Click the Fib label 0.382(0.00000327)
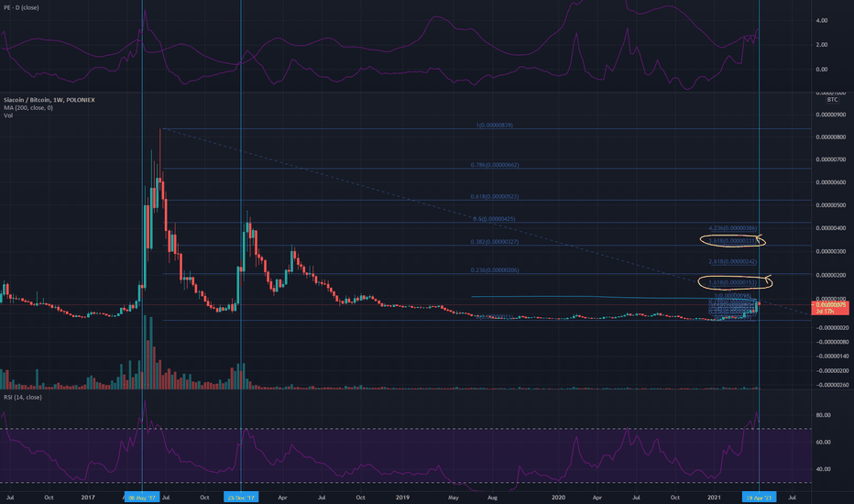 pyautogui.click(x=495, y=241)
